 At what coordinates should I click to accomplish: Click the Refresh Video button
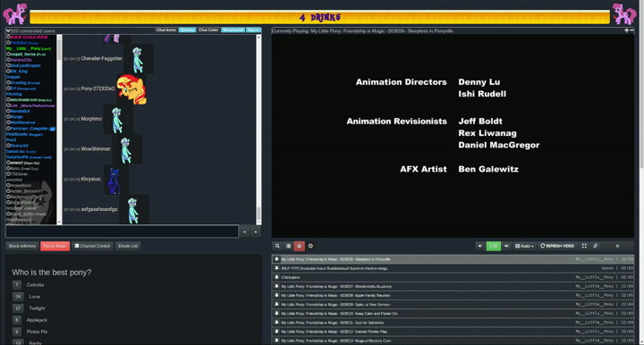pyautogui.click(x=557, y=246)
